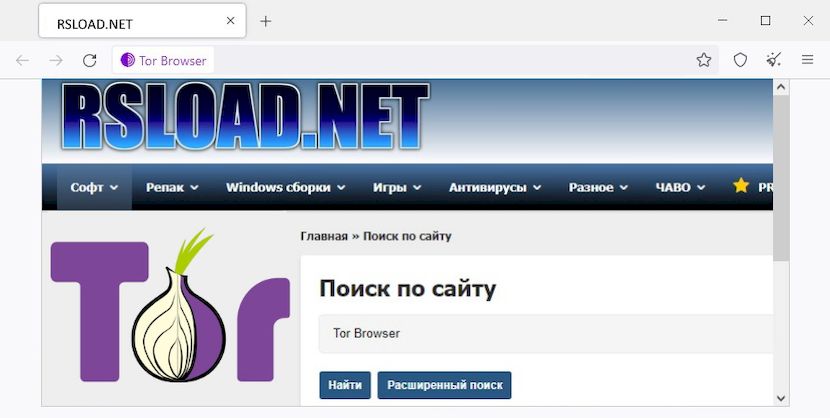Open the ЧАВО dropdown menu
The height and width of the screenshot is (418, 830).
point(680,187)
